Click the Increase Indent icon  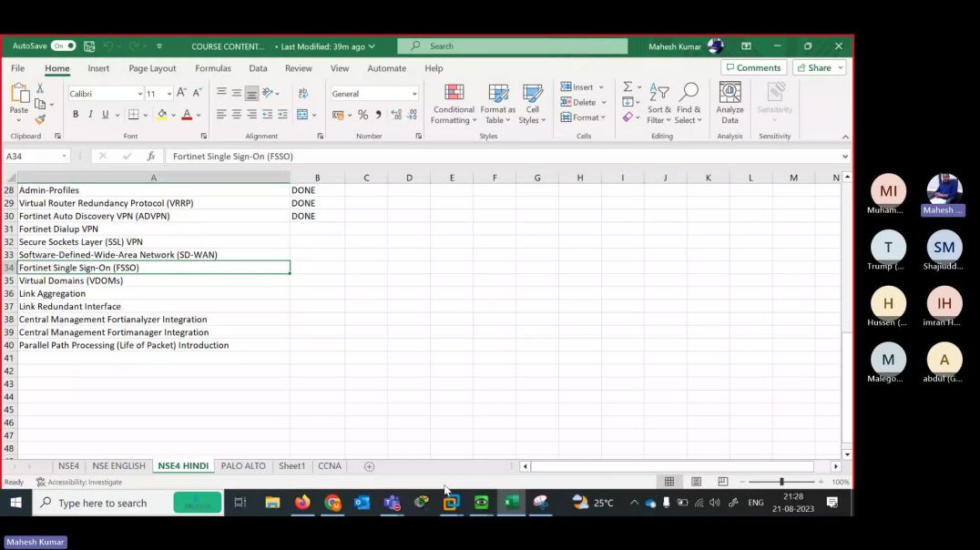[x=282, y=115]
